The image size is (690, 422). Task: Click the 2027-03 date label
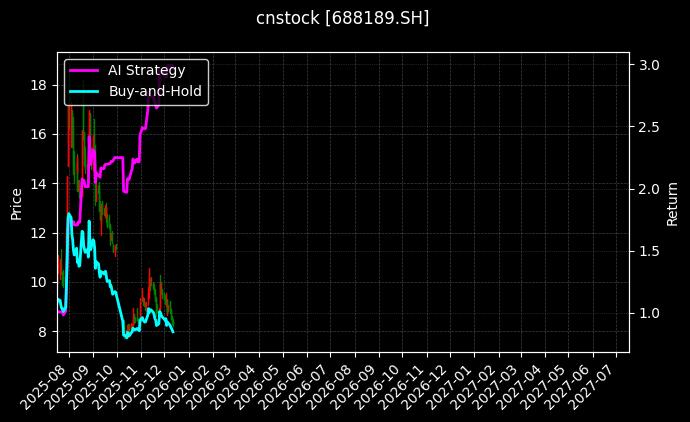495,387
